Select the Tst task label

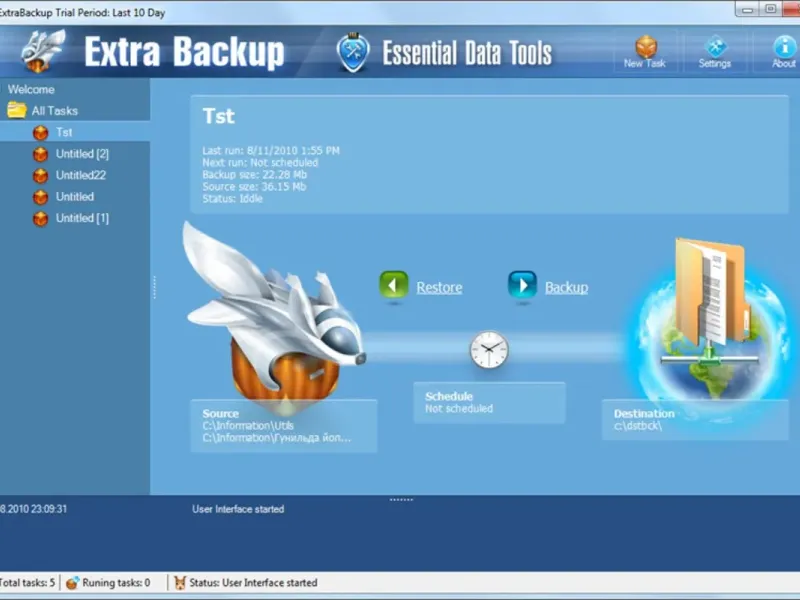[x=64, y=132]
